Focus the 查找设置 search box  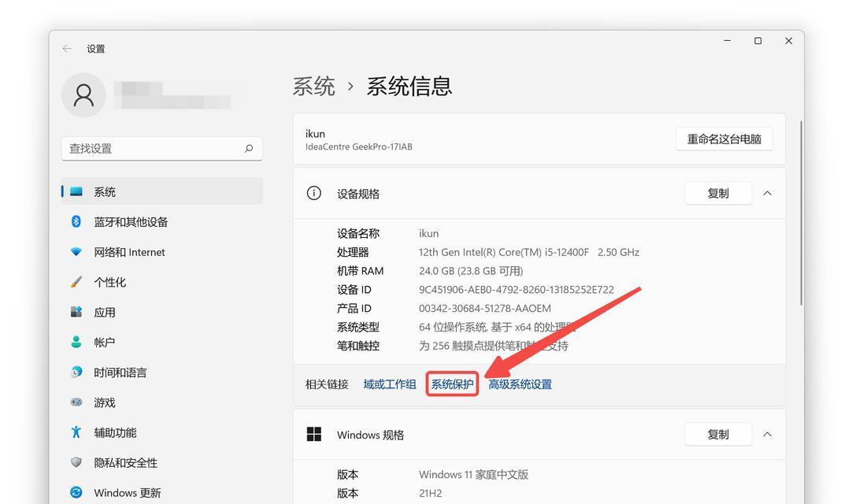click(162, 149)
